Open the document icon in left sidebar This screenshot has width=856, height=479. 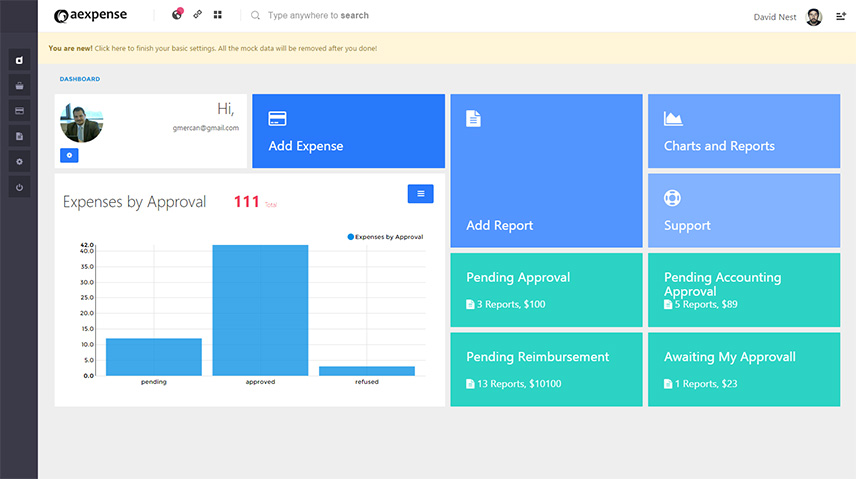pos(20,136)
